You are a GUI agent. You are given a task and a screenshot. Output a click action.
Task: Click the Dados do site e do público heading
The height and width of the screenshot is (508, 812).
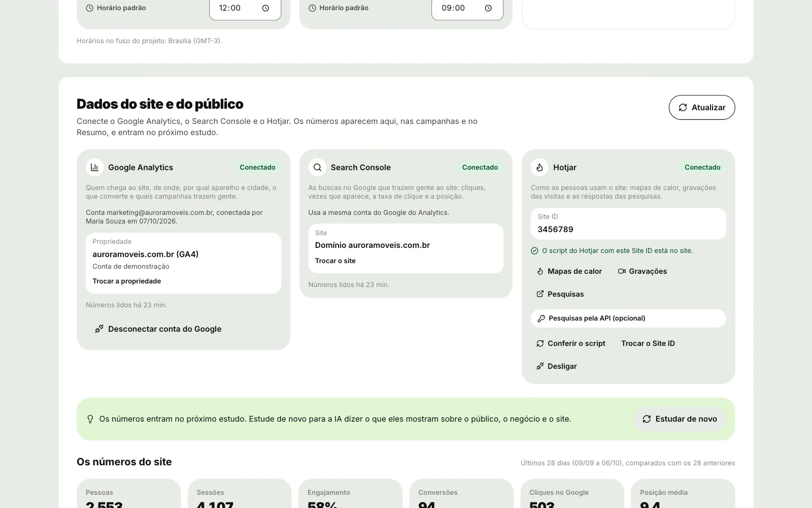(x=160, y=104)
